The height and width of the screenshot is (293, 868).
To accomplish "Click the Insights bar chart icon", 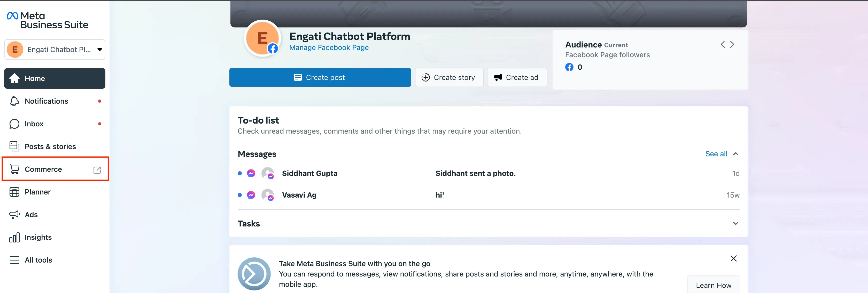I will tap(14, 238).
